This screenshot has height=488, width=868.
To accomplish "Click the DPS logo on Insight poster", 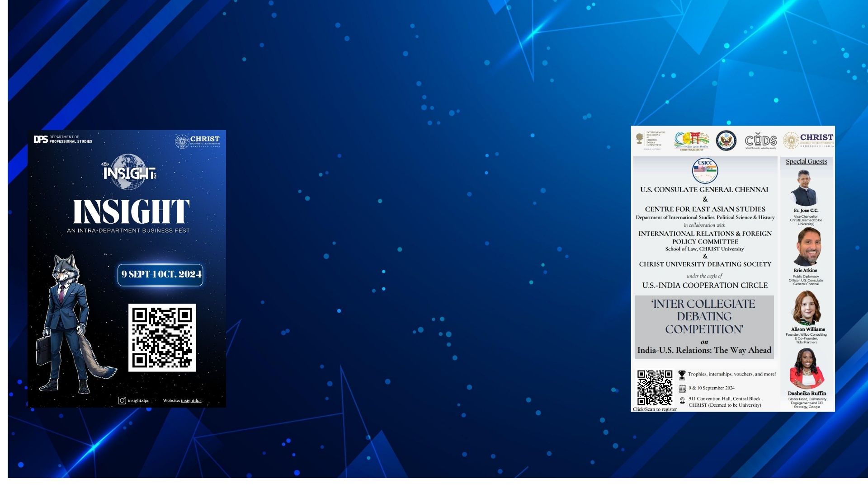I will (40, 139).
